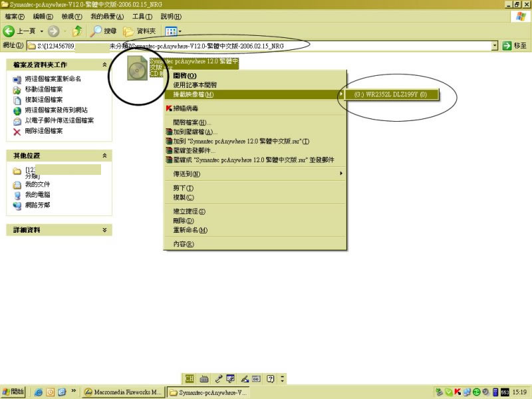The image size is (532, 399).
Task: Choose 開啟檔案(H)... in the context menu
Action: click(255, 122)
